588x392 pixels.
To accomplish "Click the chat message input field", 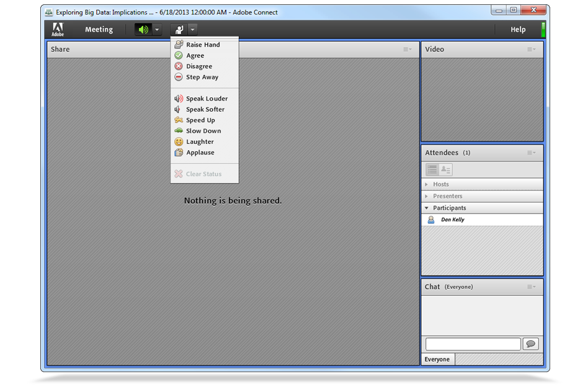I will [x=473, y=344].
